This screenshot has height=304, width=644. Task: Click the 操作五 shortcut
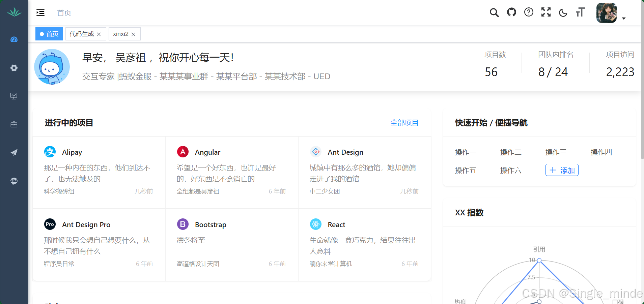pyautogui.click(x=466, y=171)
